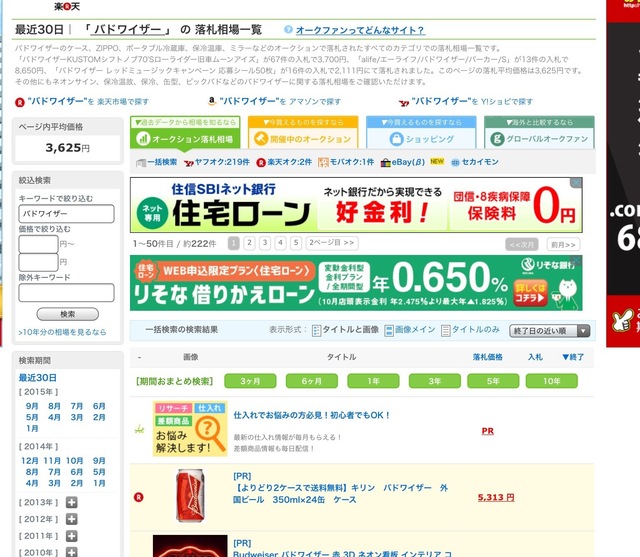
Task: Select the 5年 period button
Action: 493,381
